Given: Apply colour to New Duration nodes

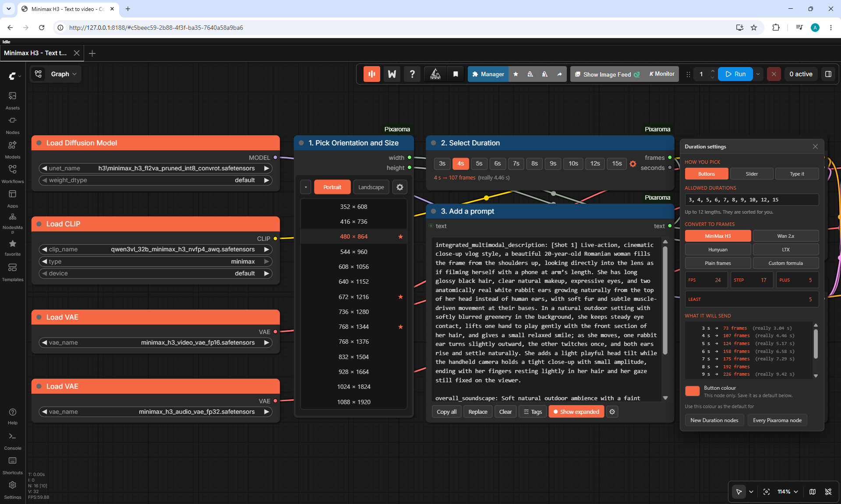Looking at the screenshot, I should pyautogui.click(x=714, y=420).
